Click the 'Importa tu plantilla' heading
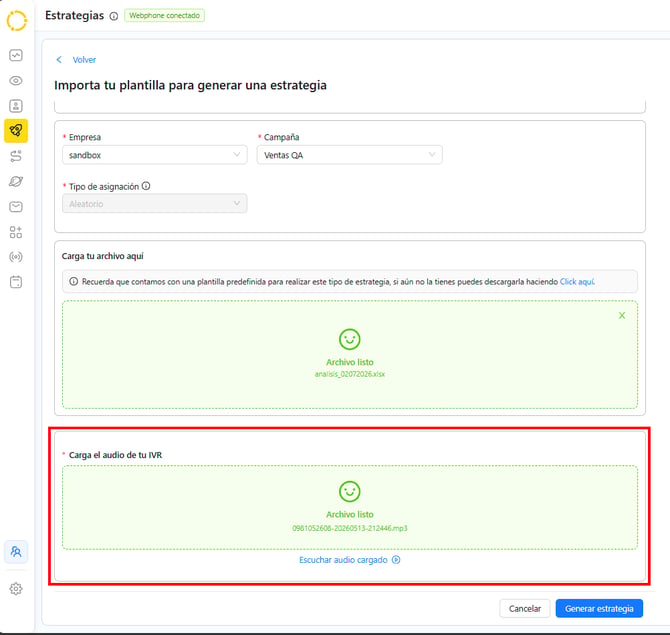Screen dimensions: 670x635 click(x=190, y=85)
